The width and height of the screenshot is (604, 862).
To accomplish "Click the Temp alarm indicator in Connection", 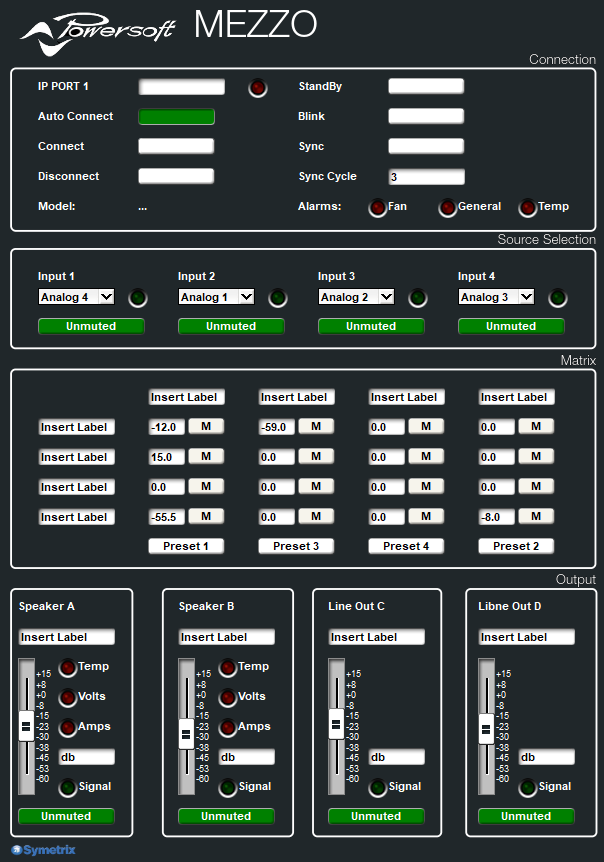I will (x=527, y=208).
